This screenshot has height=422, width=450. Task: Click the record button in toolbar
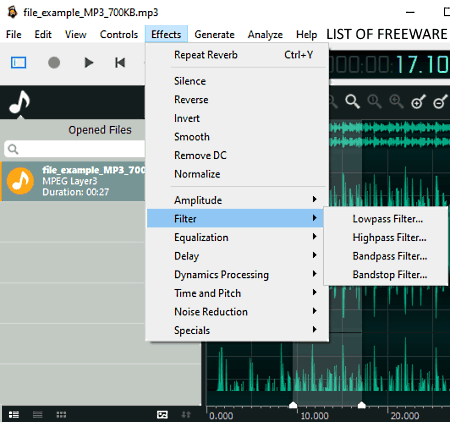coord(54,63)
